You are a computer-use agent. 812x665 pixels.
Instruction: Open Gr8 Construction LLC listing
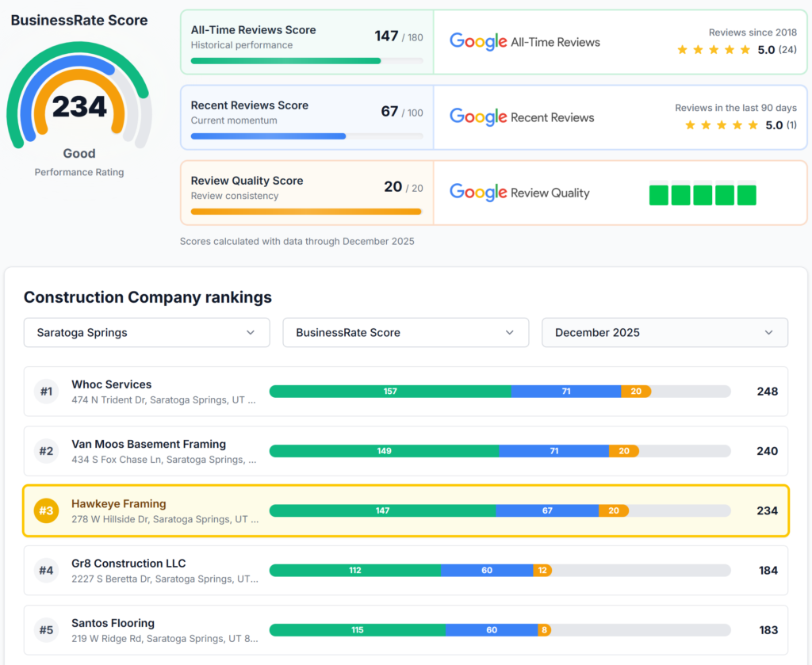coord(128,564)
